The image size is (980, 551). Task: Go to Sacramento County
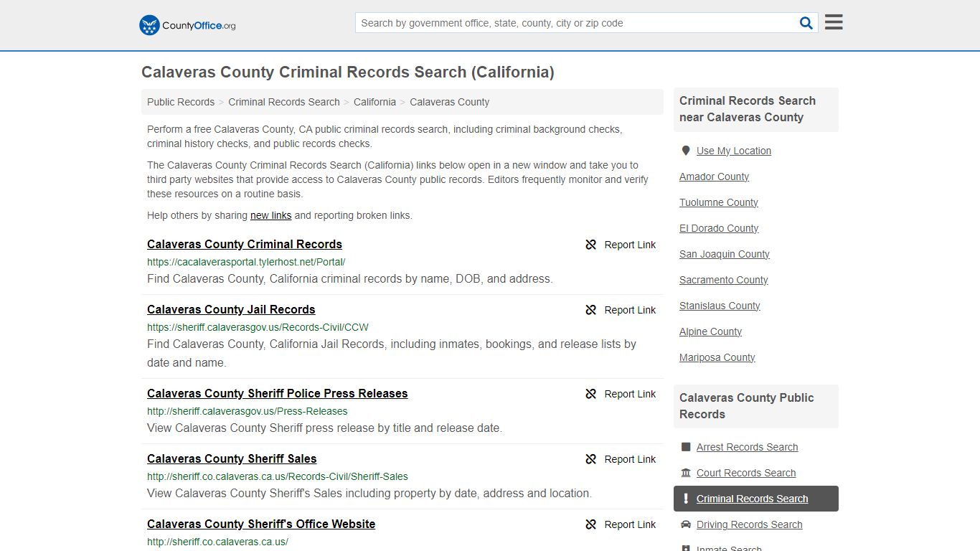click(x=724, y=280)
